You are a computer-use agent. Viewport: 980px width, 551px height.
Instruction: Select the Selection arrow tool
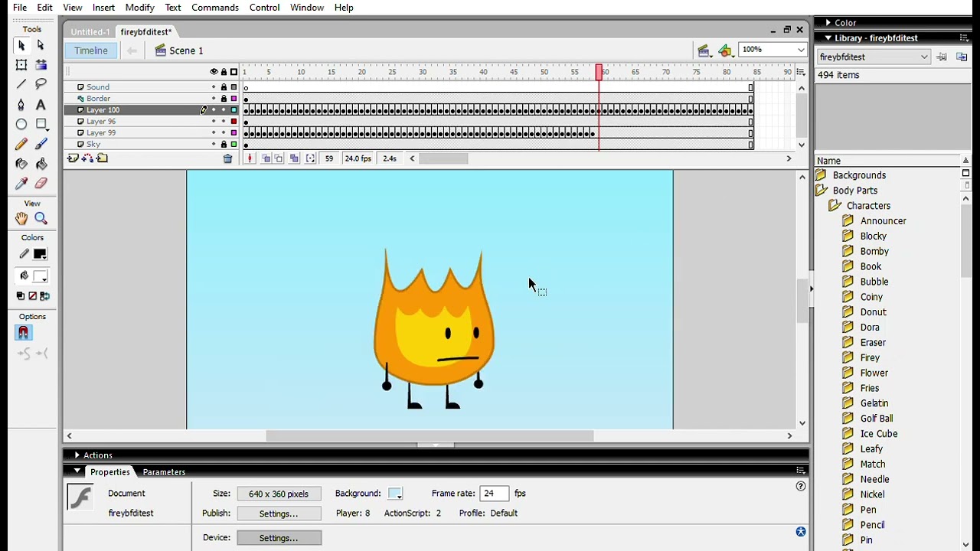pos(21,46)
